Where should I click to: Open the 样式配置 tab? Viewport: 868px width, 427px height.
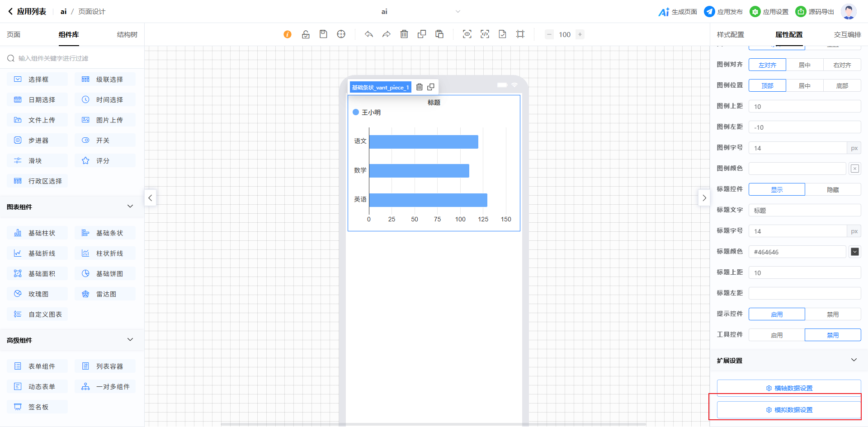[730, 35]
